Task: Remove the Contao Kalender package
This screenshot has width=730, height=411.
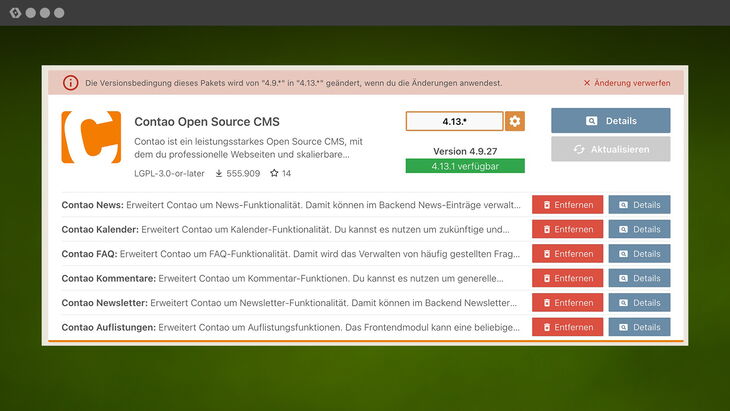Action: (567, 229)
